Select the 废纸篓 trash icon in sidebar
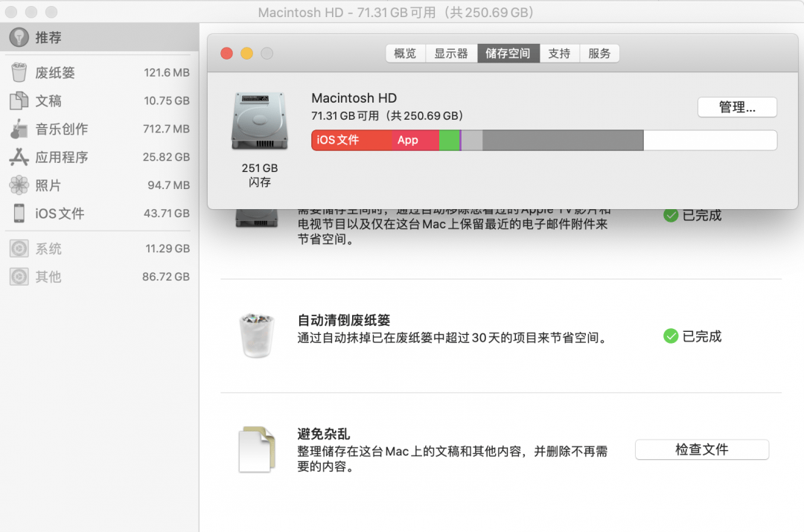 19,72
